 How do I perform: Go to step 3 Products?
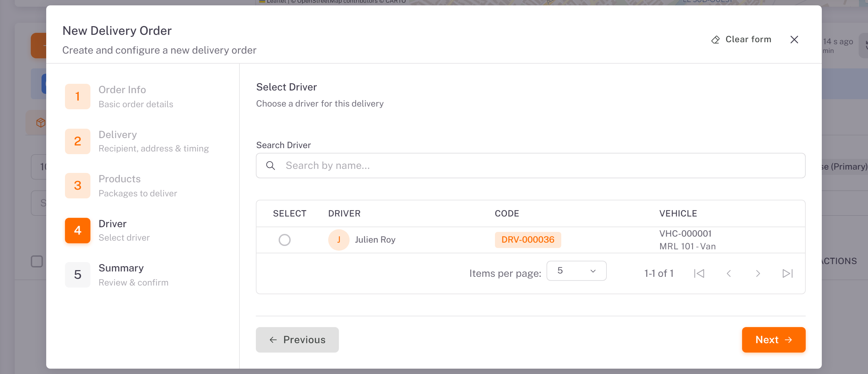[x=121, y=186]
